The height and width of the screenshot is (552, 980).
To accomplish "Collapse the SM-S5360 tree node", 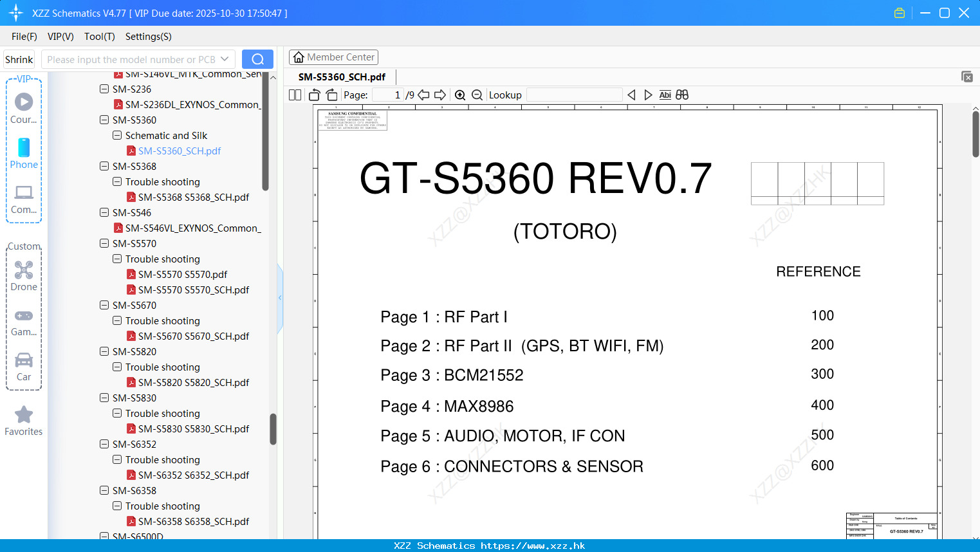I will [x=104, y=120].
